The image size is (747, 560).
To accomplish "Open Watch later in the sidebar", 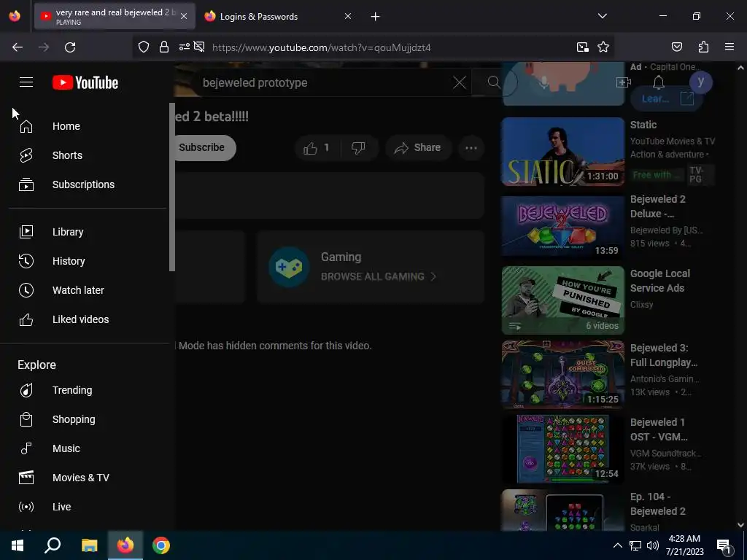I will coord(88,290).
